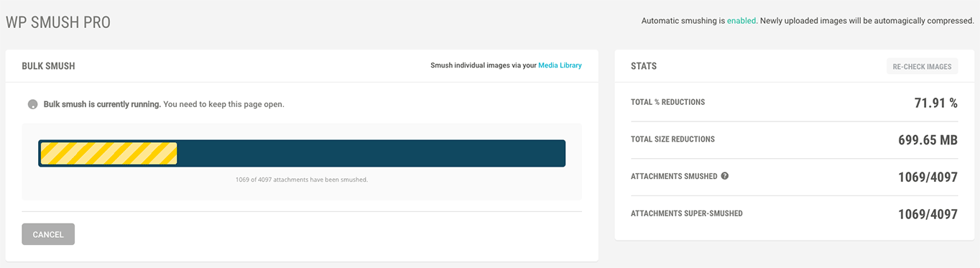Click the help question mark beside Attachments Smushed
The width and height of the screenshot is (980, 268).
pos(724,176)
